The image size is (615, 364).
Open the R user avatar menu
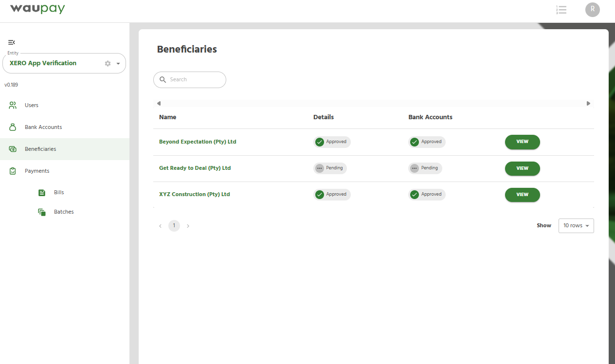coord(592,10)
